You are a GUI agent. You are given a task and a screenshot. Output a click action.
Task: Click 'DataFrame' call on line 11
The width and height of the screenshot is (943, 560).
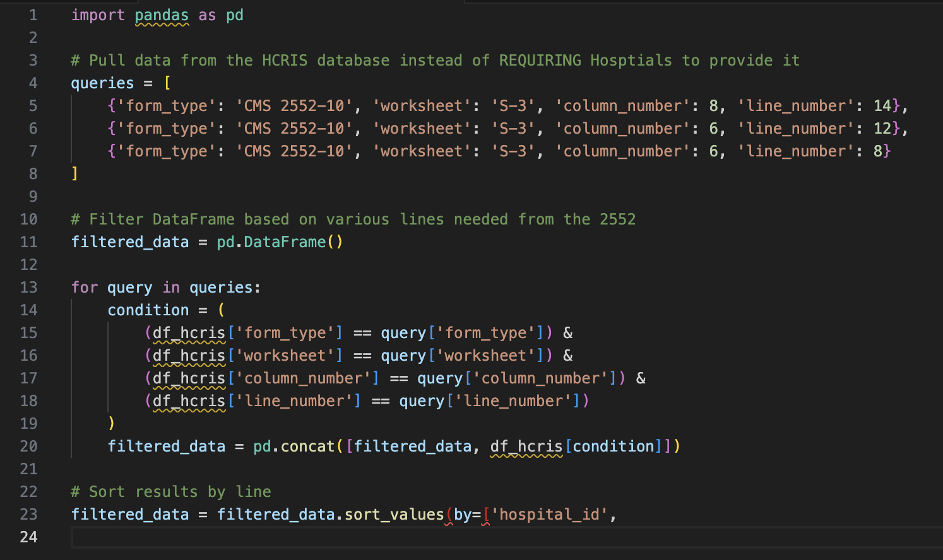[285, 242]
